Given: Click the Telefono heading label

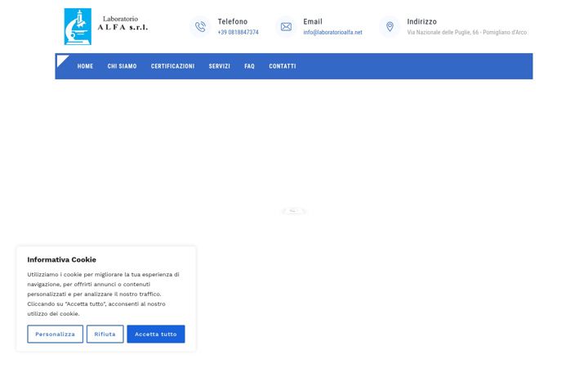Looking at the screenshot, I should coord(233,21).
